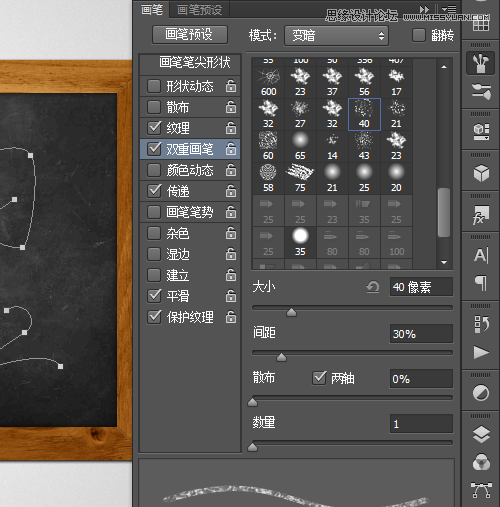Click the 数量 field showing 1
The image size is (500, 507).
click(x=421, y=424)
